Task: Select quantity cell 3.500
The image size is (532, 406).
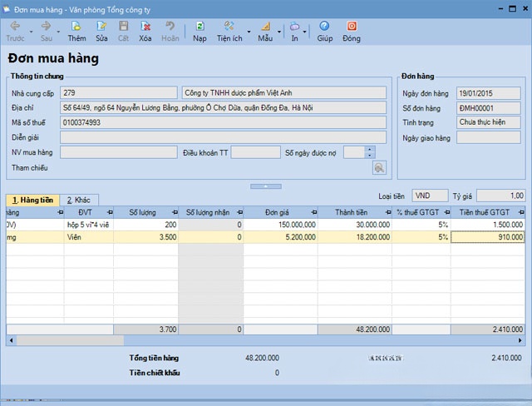Action: tap(146, 237)
